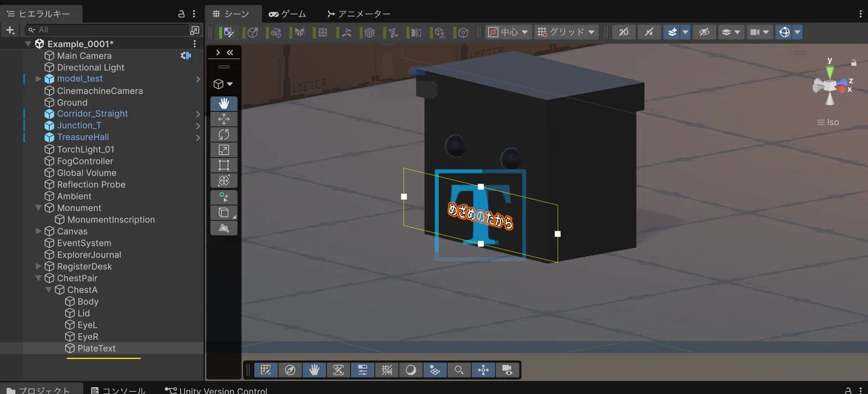Open the cube context dropdown in tools overlay
This screenshot has width=868, height=394.
[x=224, y=84]
